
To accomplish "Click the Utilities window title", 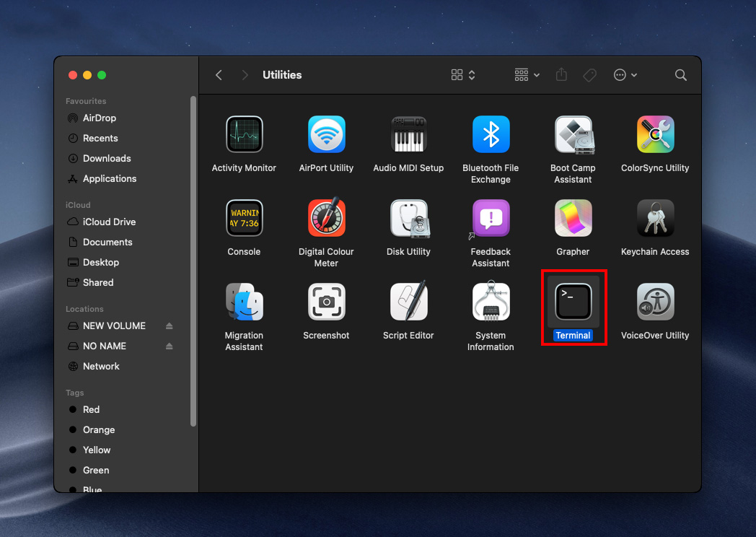I will pyautogui.click(x=282, y=75).
